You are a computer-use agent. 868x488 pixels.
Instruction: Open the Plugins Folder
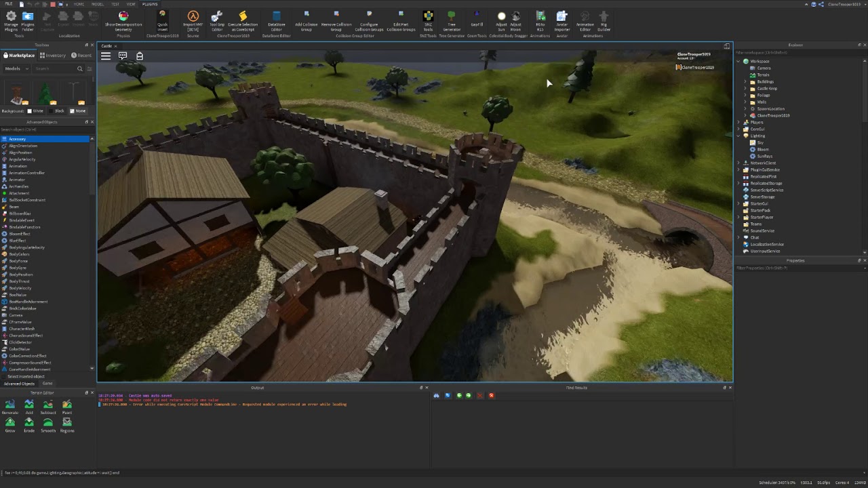click(x=28, y=21)
